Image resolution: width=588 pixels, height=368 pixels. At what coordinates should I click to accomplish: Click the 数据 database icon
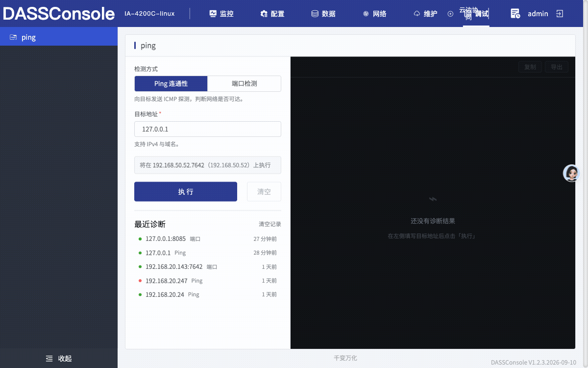(315, 14)
